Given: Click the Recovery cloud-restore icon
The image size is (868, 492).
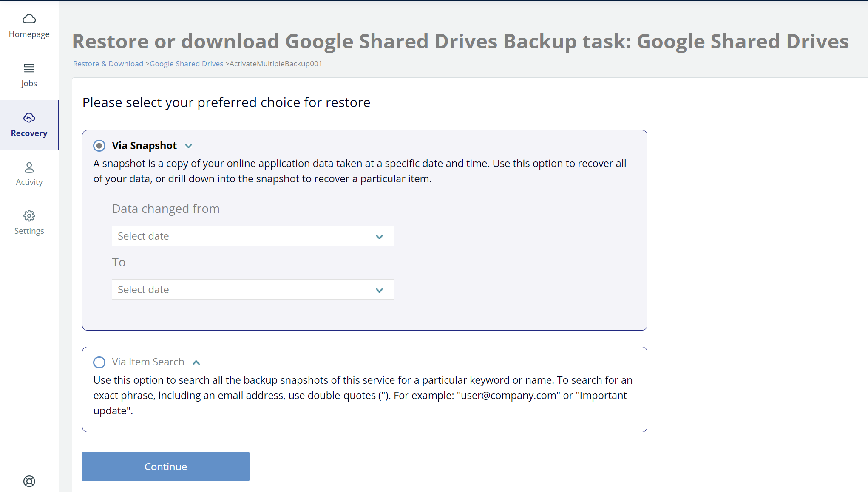Looking at the screenshot, I should click(29, 118).
